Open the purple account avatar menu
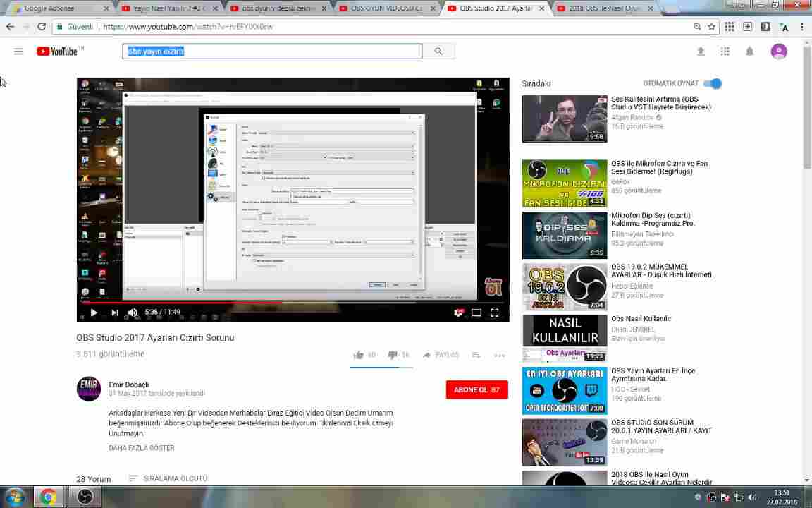 tap(779, 52)
